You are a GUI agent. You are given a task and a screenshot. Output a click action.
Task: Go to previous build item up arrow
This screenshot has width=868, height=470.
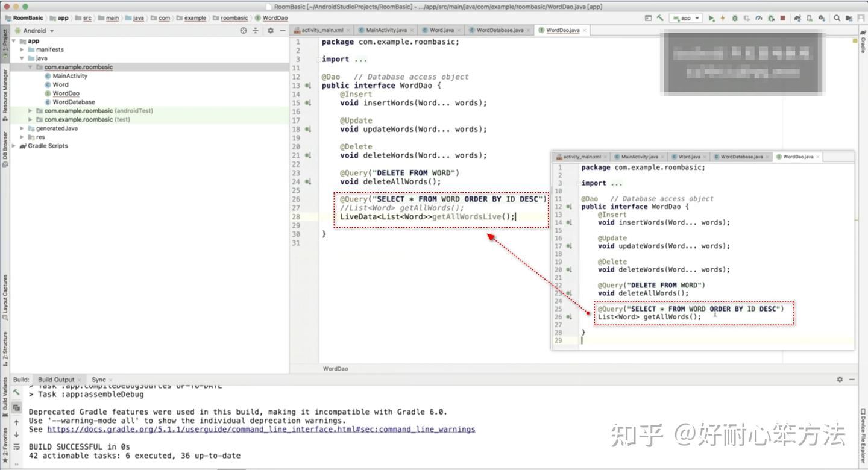tap(16, 422)
